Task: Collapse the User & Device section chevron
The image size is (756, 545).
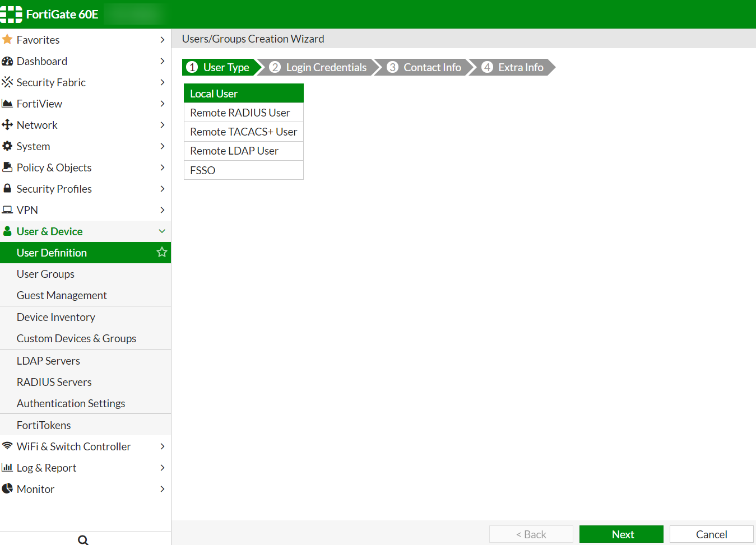Action: 162,231
